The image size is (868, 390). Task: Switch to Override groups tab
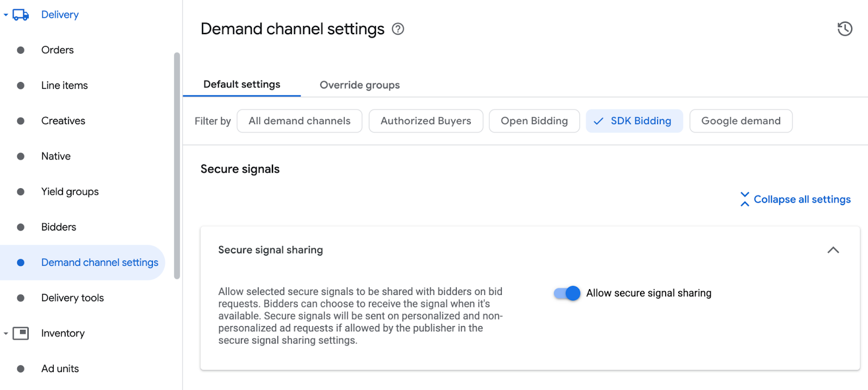pyautogui.click(x=360, y=85)
